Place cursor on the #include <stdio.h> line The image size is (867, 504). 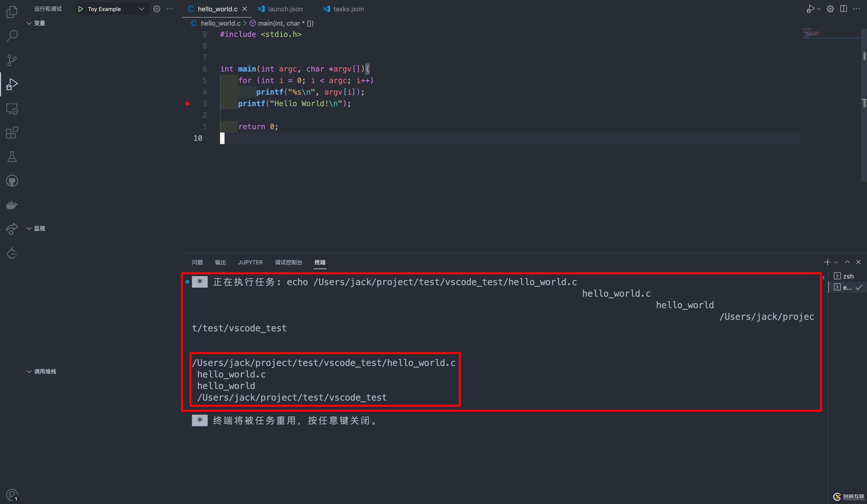(x=260, y=34)
